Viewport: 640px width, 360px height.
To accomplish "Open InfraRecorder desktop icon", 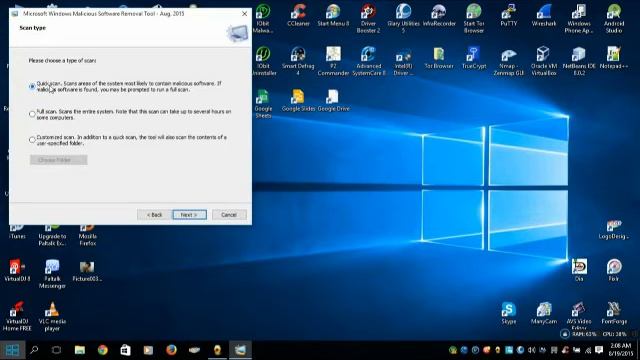I will point(439,16).
